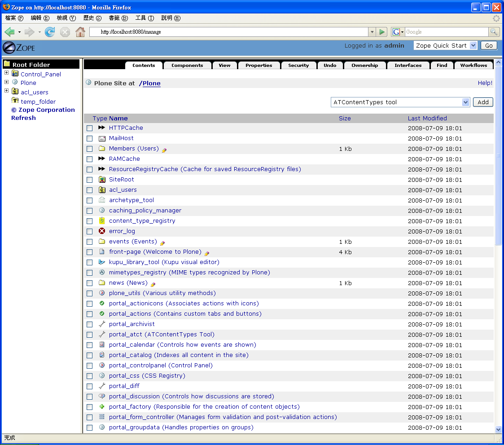Click the portal_actions green check icon
The image size is (504, 445).
102,313
